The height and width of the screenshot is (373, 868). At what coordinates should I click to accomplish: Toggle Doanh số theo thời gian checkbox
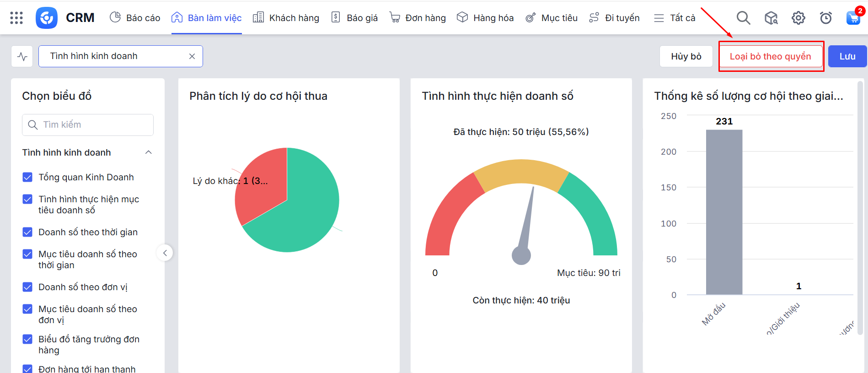[x=27, y=232]
